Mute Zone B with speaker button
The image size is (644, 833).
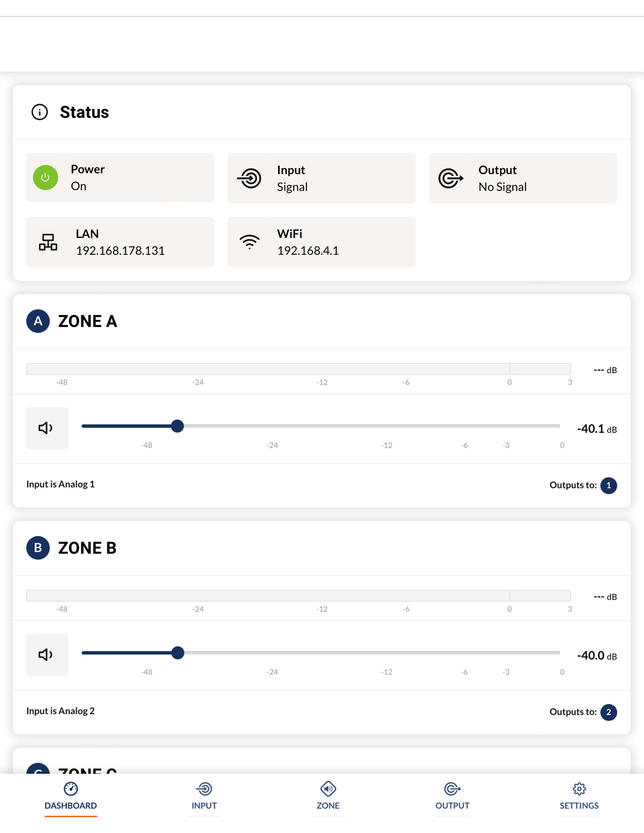(x=47, y=655)
